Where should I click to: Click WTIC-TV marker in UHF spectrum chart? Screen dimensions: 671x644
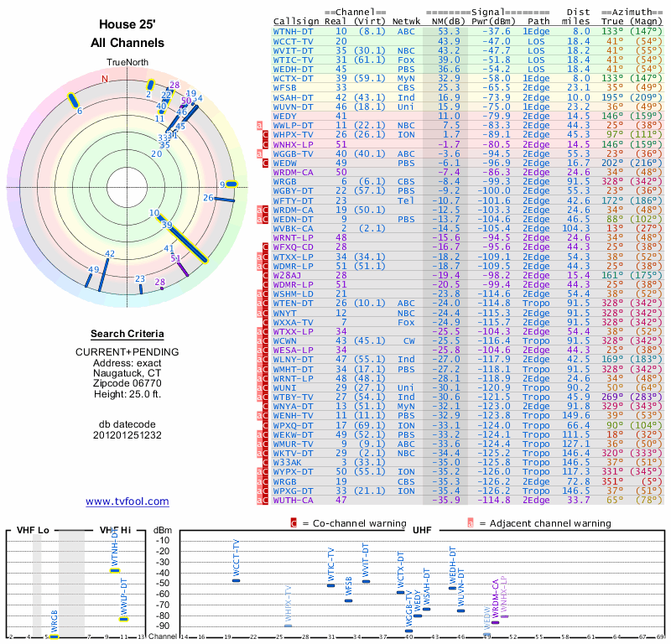(x=330, y=585)
